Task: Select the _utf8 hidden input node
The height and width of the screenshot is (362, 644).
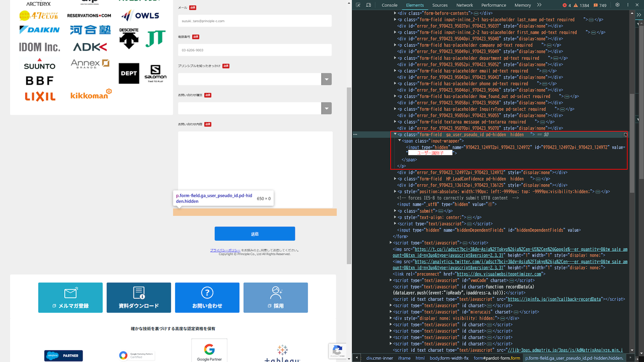Action: pos(447,204)
